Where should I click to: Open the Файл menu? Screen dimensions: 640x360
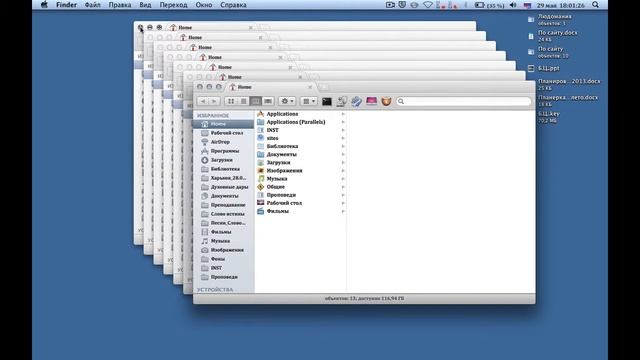pyautogui.click(x=93, y=5)
